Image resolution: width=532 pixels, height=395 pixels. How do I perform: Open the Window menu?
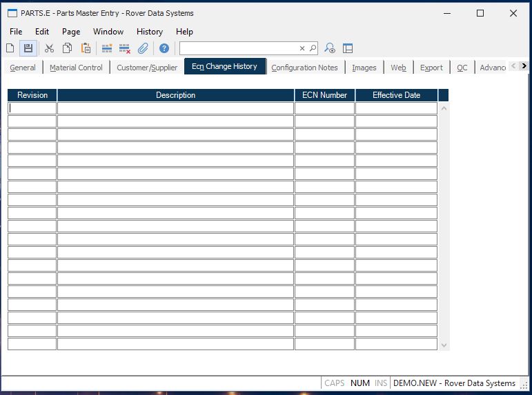click(108, 32)
